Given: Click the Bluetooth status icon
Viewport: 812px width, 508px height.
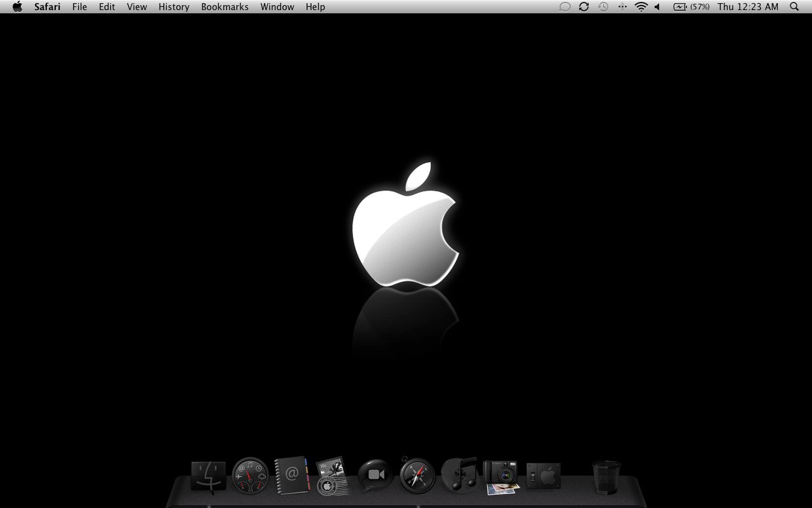Looking at the screenshot, I should coord(622,7).
